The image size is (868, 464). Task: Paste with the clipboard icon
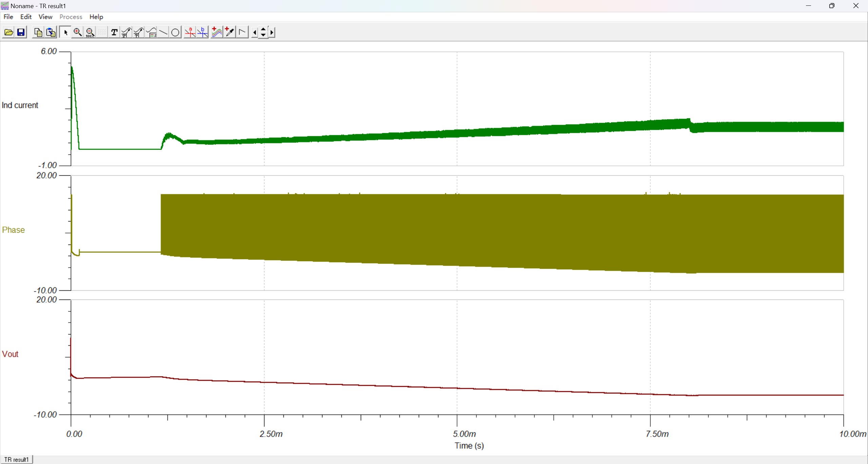51,32
